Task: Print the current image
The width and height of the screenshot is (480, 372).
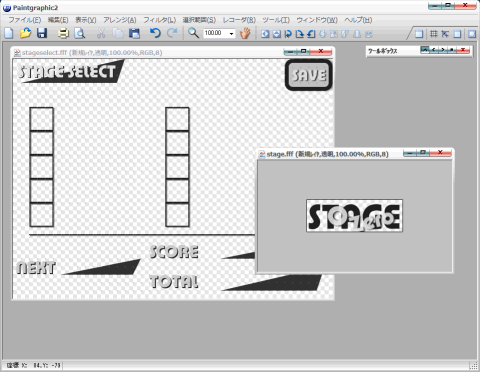Action: tap(63, 33)
